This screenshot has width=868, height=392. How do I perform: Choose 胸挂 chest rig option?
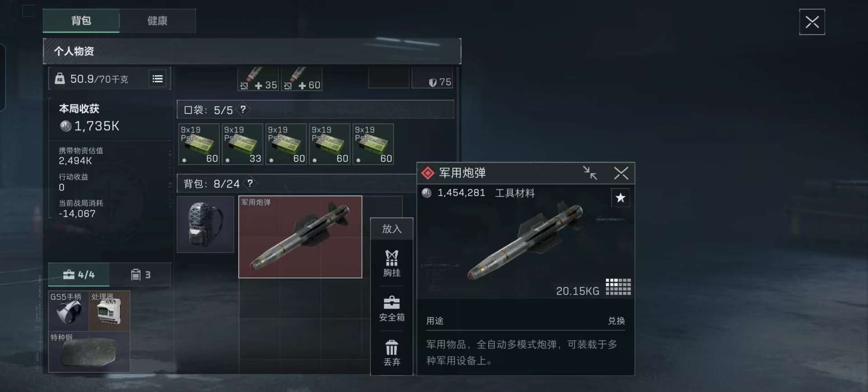click(392, 263)
